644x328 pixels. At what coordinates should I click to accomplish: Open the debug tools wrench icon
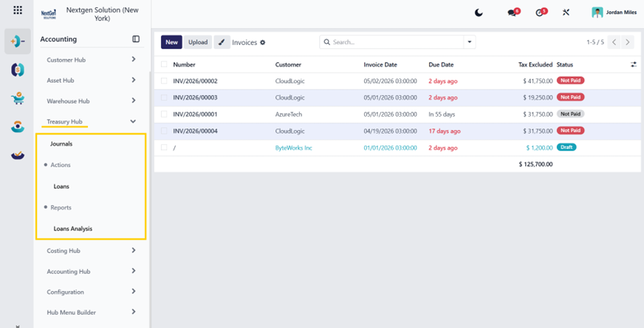(x=566, y=13)
